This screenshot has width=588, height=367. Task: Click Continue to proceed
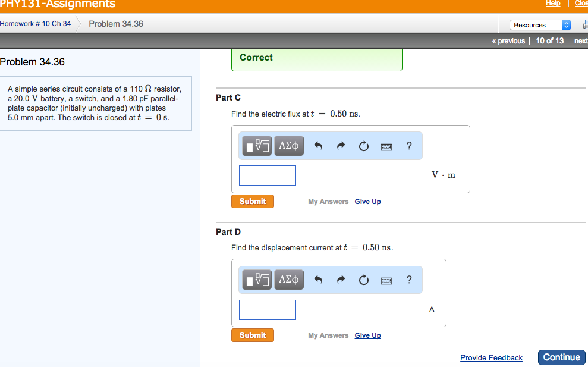point(561,357)
